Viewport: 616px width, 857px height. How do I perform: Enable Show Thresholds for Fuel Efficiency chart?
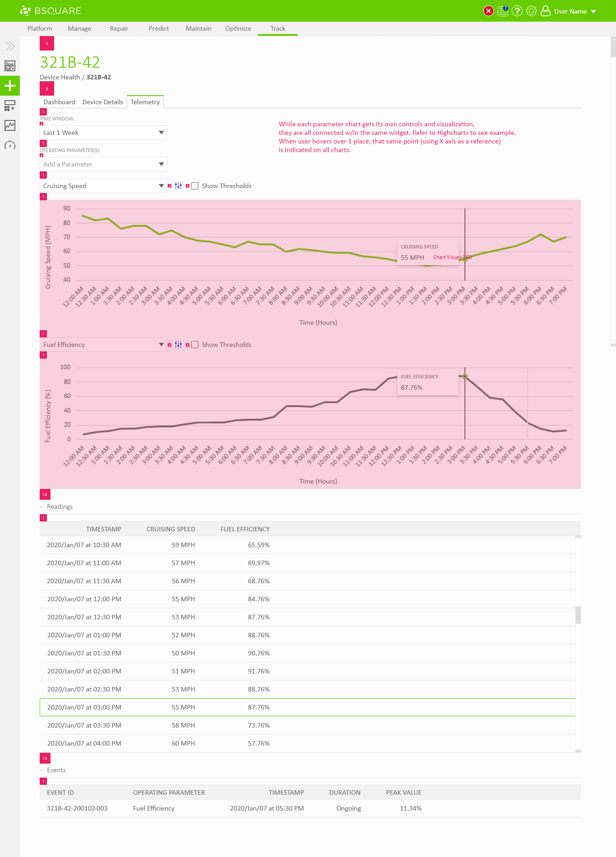pyautogui.click(x=195, y=345)
